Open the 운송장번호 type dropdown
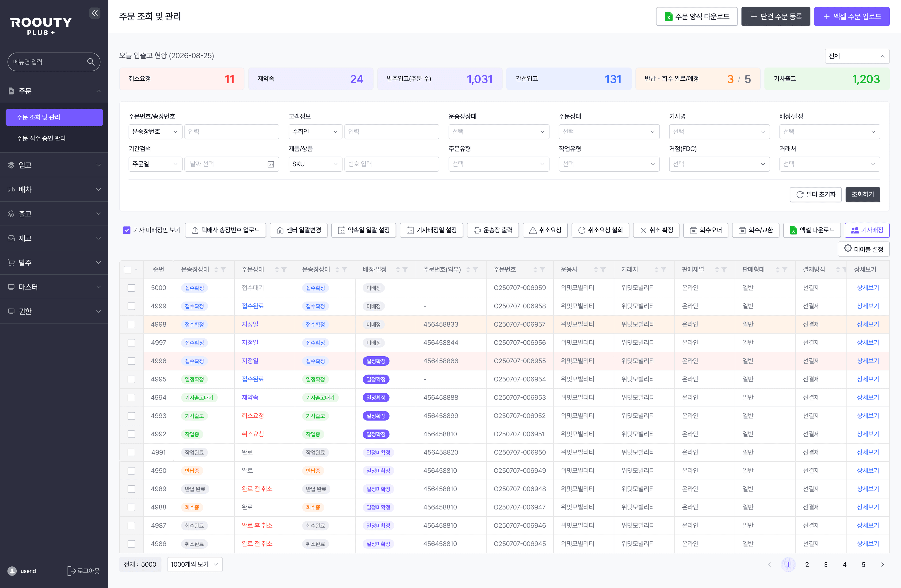This screenshot has width=901, height=588. pos(155,132)
